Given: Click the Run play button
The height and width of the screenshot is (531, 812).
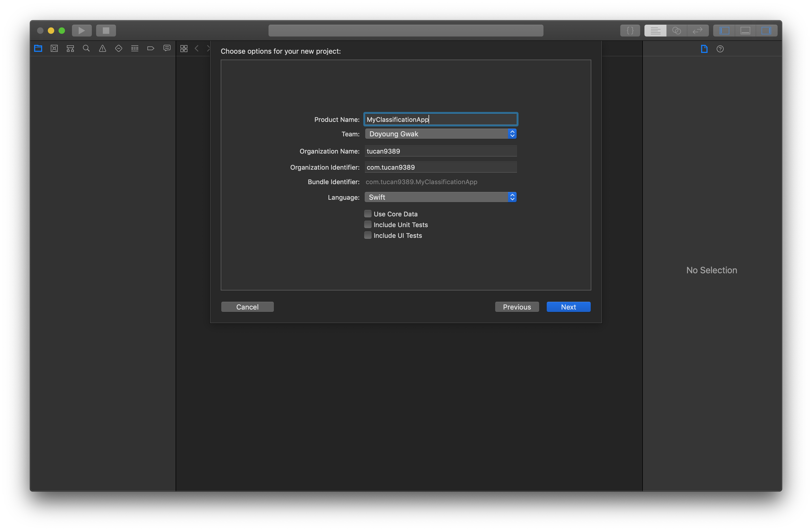Looking at the screenshot, I should pos(82,30).
